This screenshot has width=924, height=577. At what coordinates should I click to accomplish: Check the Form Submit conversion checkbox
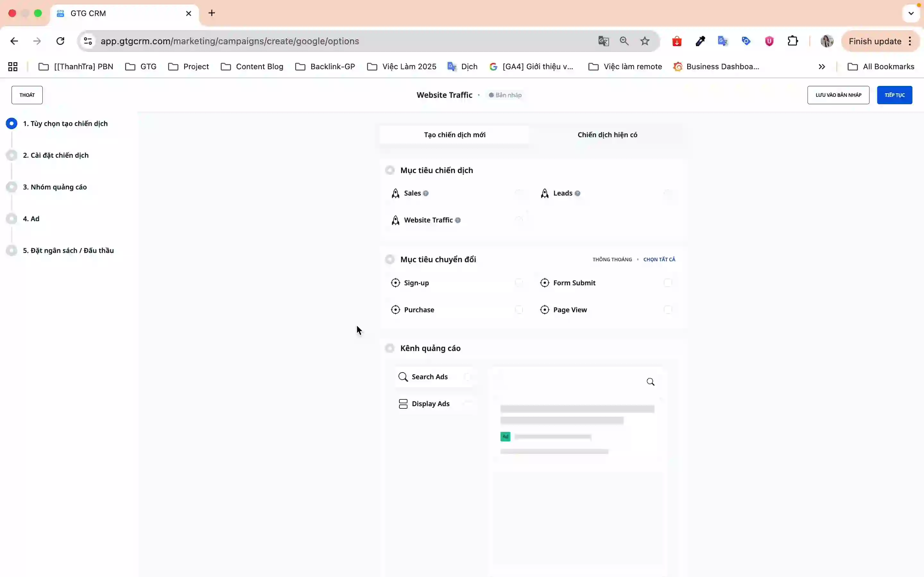pyautogui.click(x=667, y=283)
